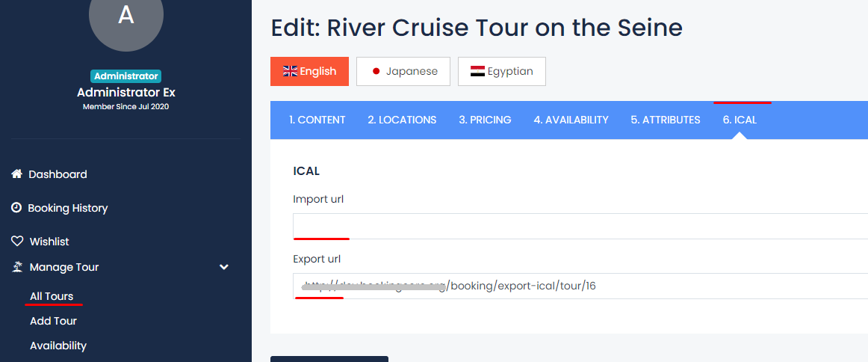This screenshot has width=868, height=362.
Task: Open the sidebar Availability link
Action: (58, 346)
